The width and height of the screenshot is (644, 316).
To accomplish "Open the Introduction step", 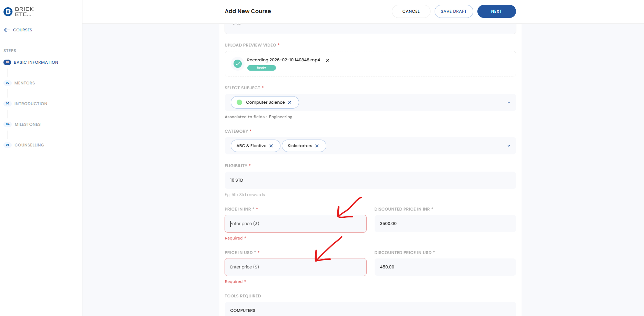I will pos(31,104).
